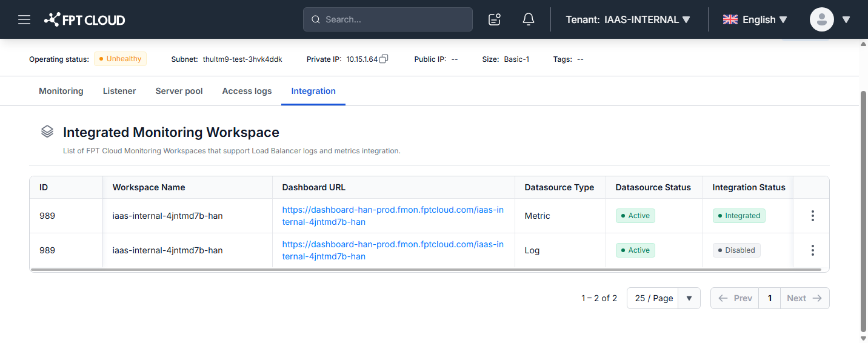Open actions menu for the Log row
This screenshot has width=868, height=343.
(x=812, y=250)
